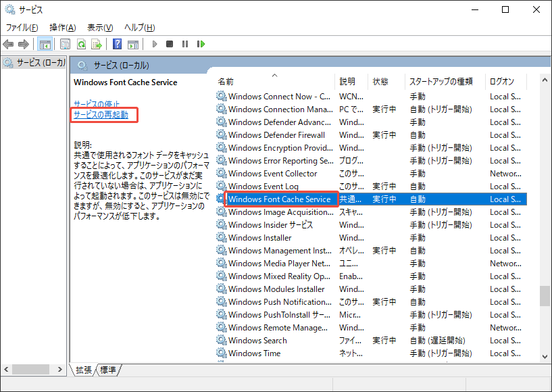Select Windows Management Inst... service
The image size is (552, 392).
280,251
